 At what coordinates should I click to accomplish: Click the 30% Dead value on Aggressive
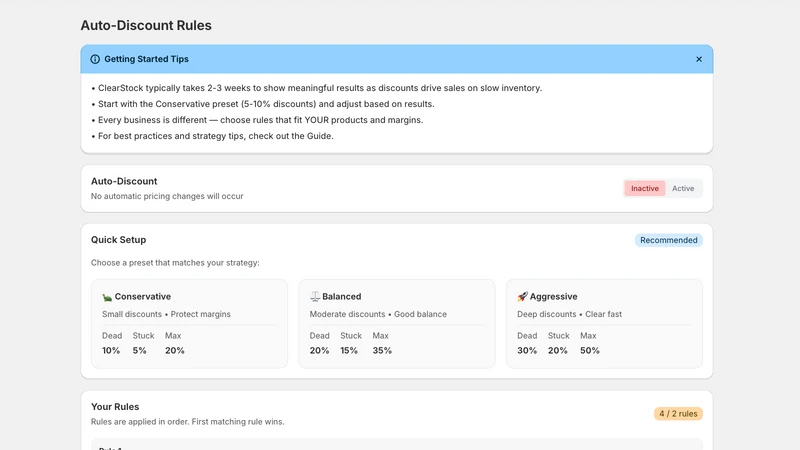[x=527, y=351]
